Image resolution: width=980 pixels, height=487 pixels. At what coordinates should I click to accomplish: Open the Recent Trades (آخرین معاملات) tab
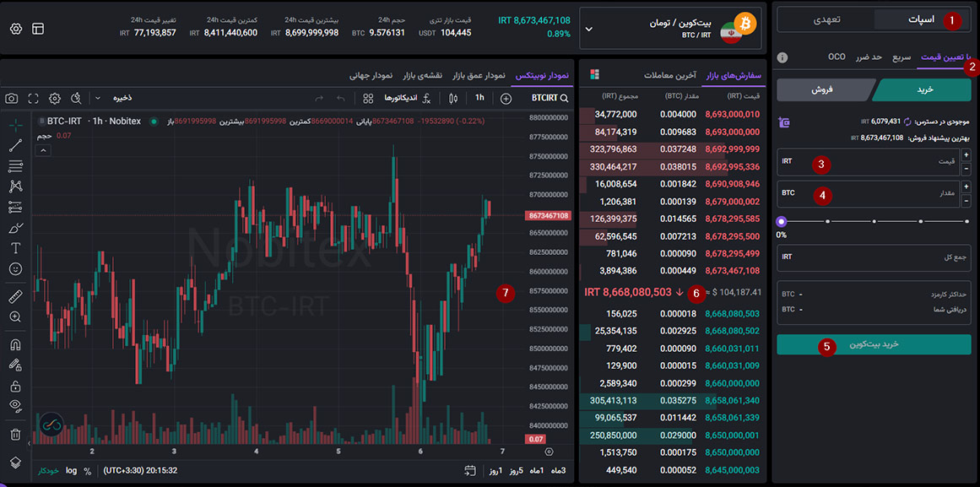click(670, 76)
